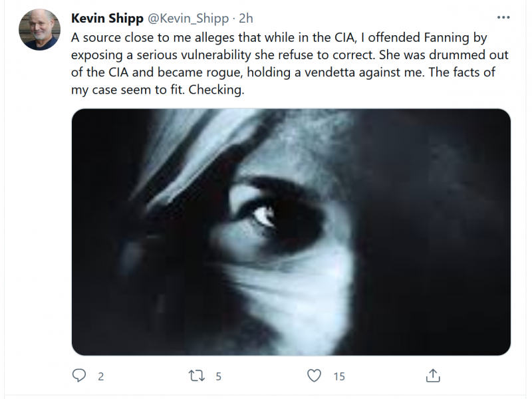Like the tweet with the heart icon
The height and width of the screenshot is (399, 532).
point(315,376)
